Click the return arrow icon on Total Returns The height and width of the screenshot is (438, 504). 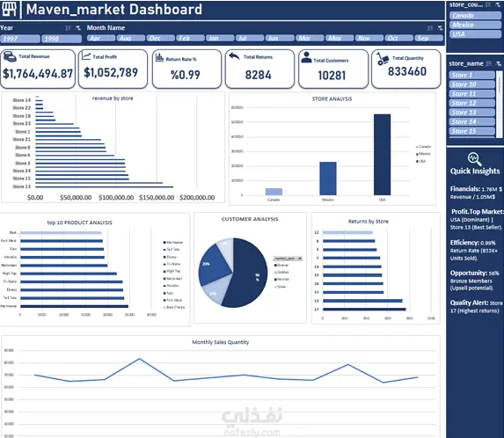(234, 56)
